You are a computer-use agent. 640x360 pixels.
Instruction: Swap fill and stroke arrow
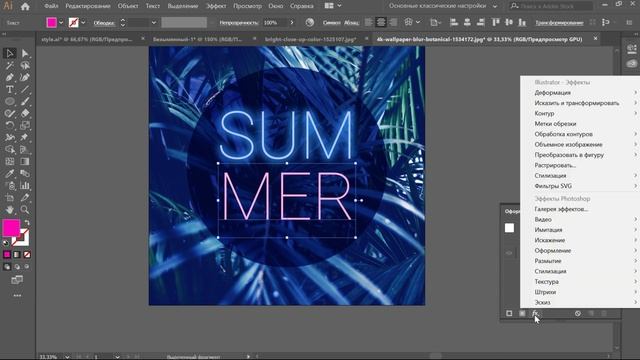pos(27,223)
